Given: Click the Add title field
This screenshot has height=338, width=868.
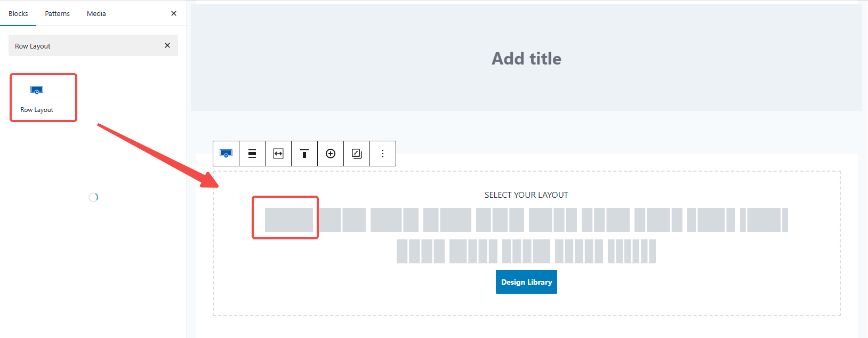Looking at the screenshot, I should (526, 59).
